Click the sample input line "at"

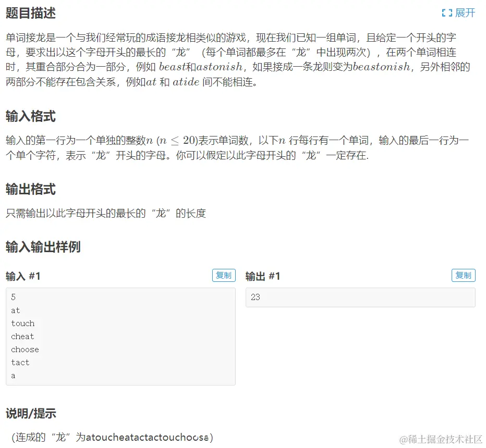pyautogui.click(x=15, y=310)
